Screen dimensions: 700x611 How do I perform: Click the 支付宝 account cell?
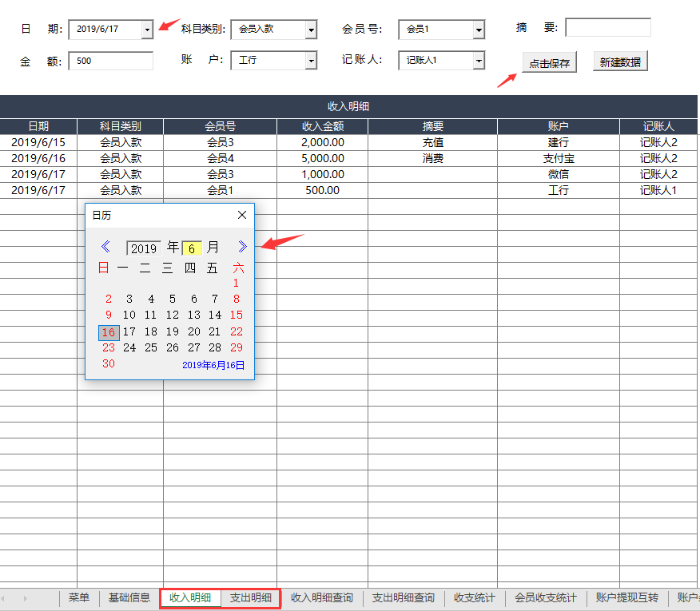559,158
